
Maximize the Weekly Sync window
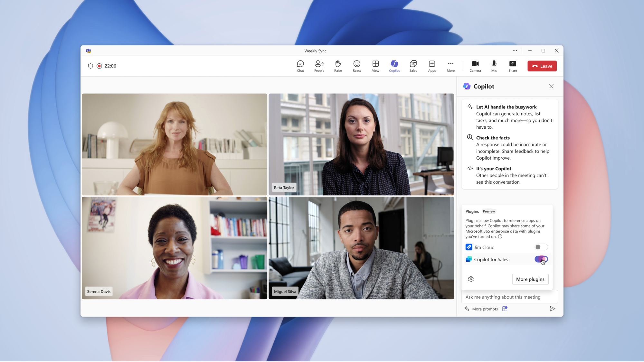tap(543, 51)
